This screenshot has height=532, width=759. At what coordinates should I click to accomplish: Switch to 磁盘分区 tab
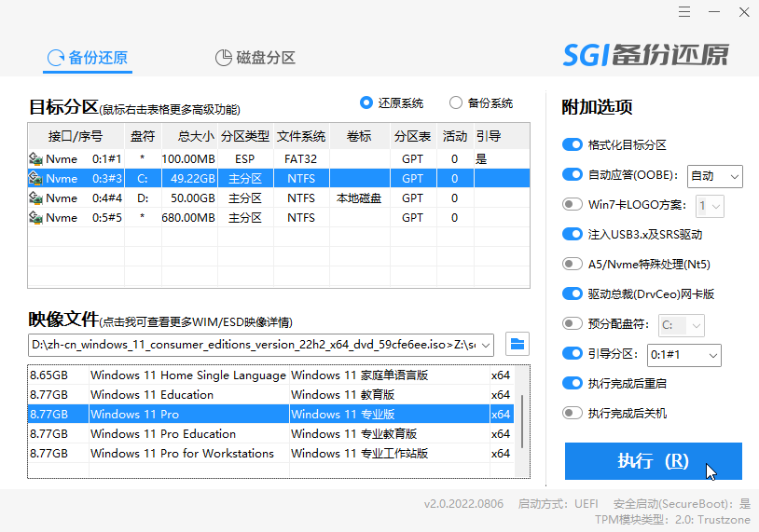[x=255, y=58]
